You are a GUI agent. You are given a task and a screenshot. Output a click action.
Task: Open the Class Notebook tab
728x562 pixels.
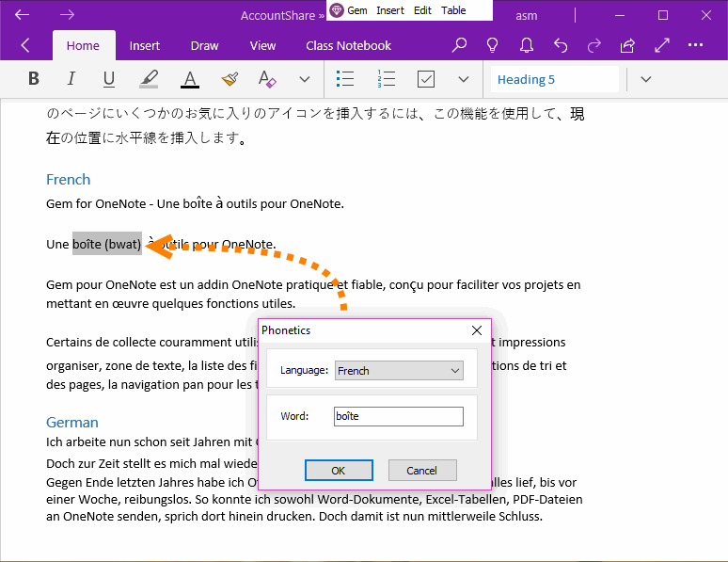tap(348, 45)
